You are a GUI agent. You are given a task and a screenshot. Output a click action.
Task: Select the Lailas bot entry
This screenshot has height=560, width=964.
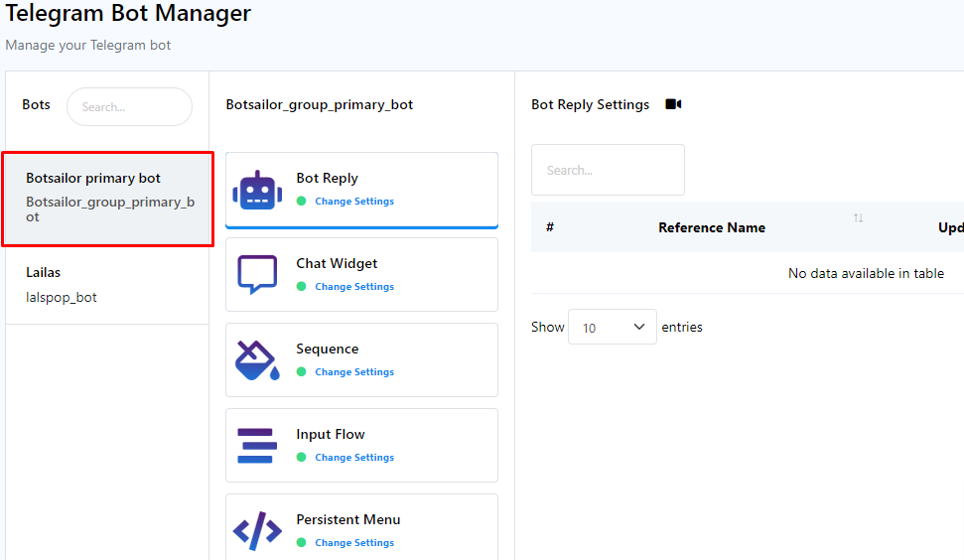pyautogui.click(x=107, y=285)
